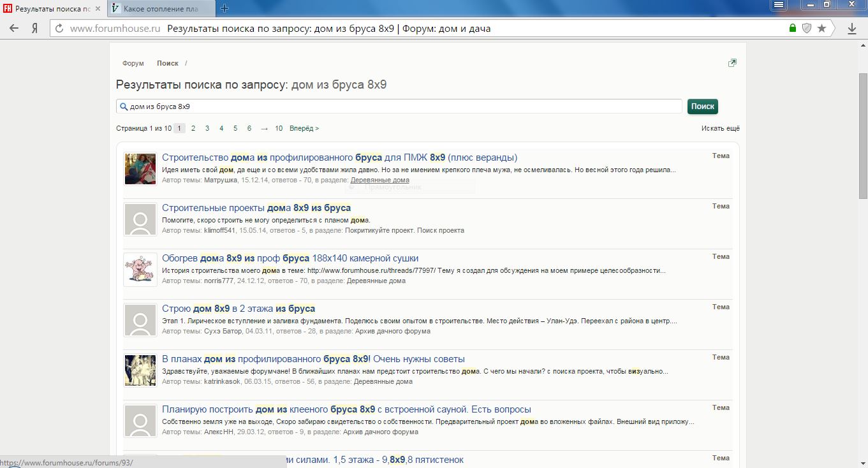
Task: Click the green padlock security icon
Action: [x=793, y=29]
